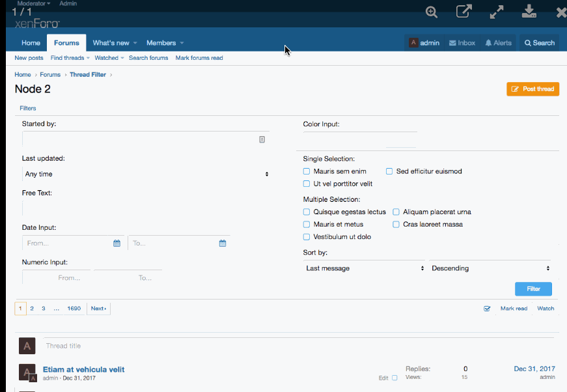Open the calendar icon for To date
567x392 pixels.
223,244
